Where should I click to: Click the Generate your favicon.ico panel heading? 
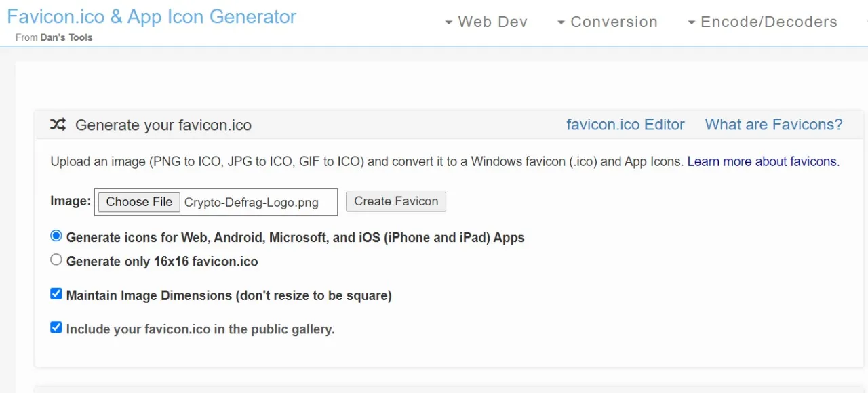tap(163, 125)
